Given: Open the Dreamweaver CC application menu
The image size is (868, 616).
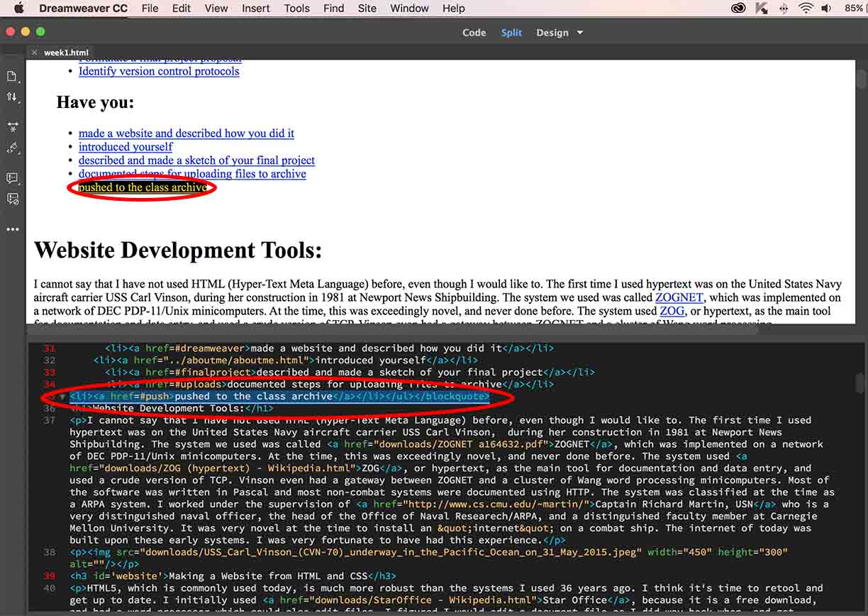Looking at the screenshot, I should 83,9.
